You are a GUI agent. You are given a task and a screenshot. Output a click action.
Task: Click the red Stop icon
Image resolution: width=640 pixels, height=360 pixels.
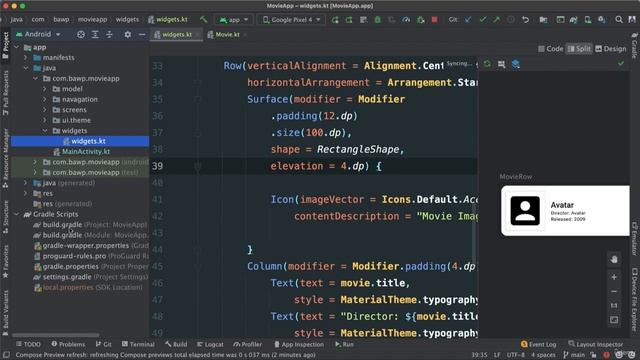[435, 20]
